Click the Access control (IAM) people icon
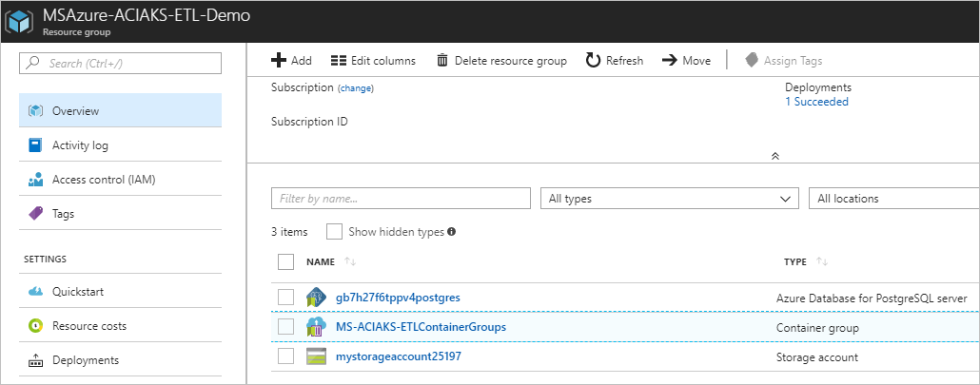 coord(35,180)
